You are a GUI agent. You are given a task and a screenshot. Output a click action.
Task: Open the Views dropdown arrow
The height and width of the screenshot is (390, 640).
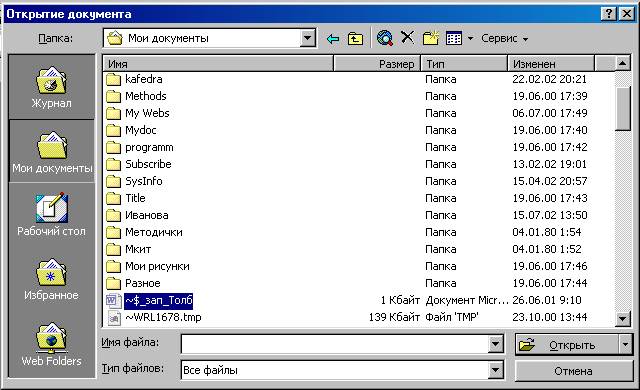[x=470, y=38]
